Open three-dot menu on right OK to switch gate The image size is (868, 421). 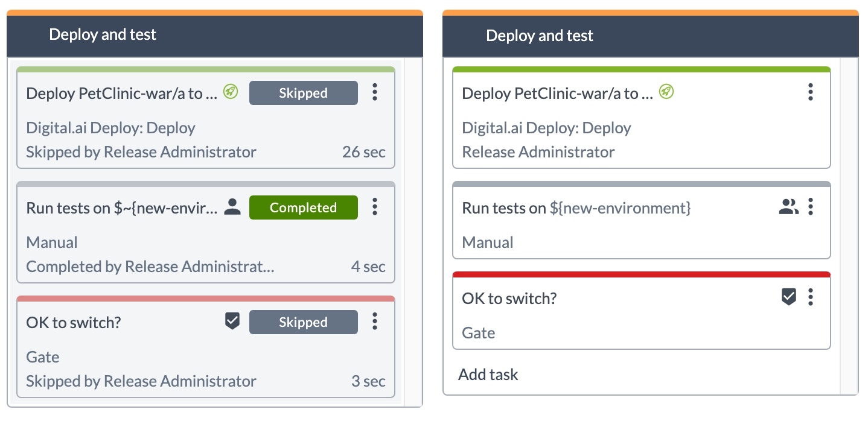point(811,297)
